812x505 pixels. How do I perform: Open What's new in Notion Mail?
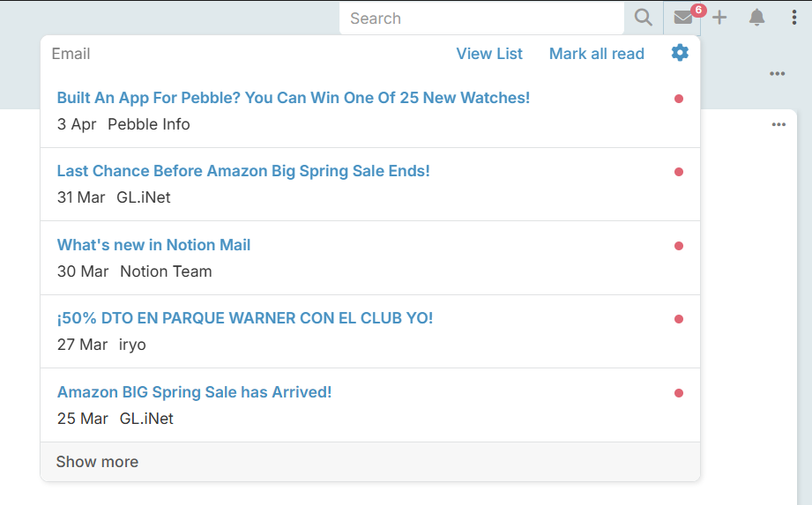point(154,245)
